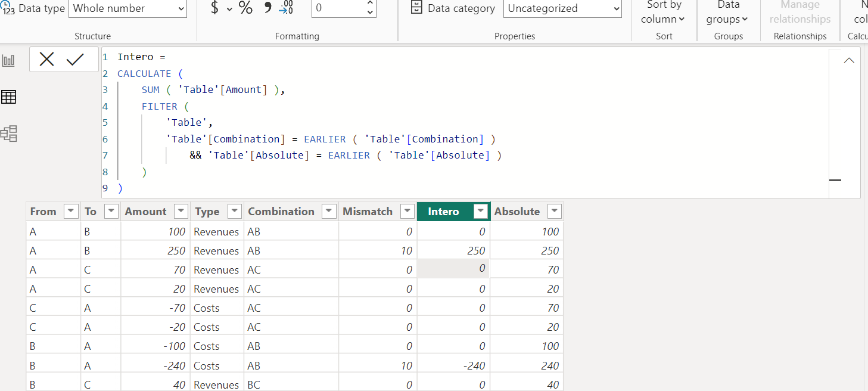This screenshot has width=868, height=391.
Task: Open the Mismatch column filter dropdown
Action: tap(407, 212)
